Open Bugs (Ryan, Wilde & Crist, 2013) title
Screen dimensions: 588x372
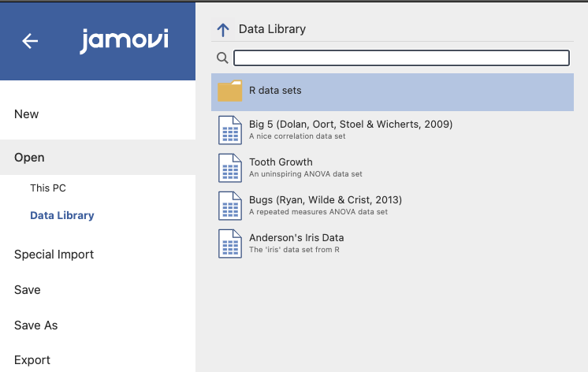[326, 200]
